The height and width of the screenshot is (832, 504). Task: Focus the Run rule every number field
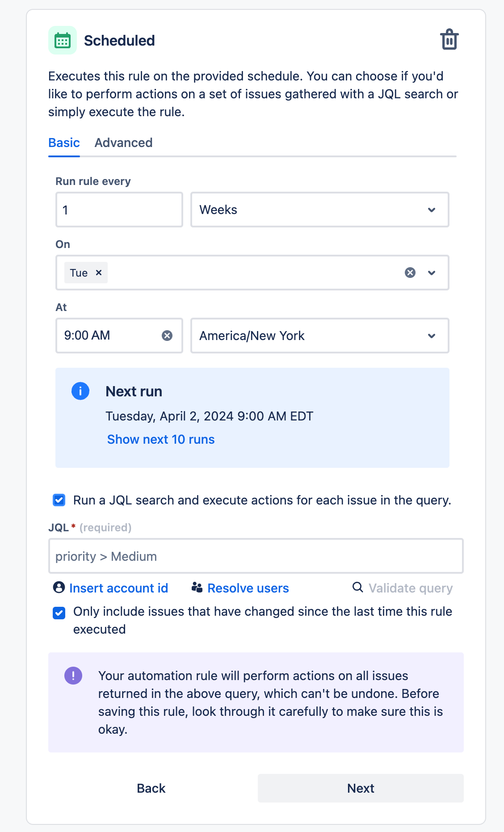[x=119, y=210]
